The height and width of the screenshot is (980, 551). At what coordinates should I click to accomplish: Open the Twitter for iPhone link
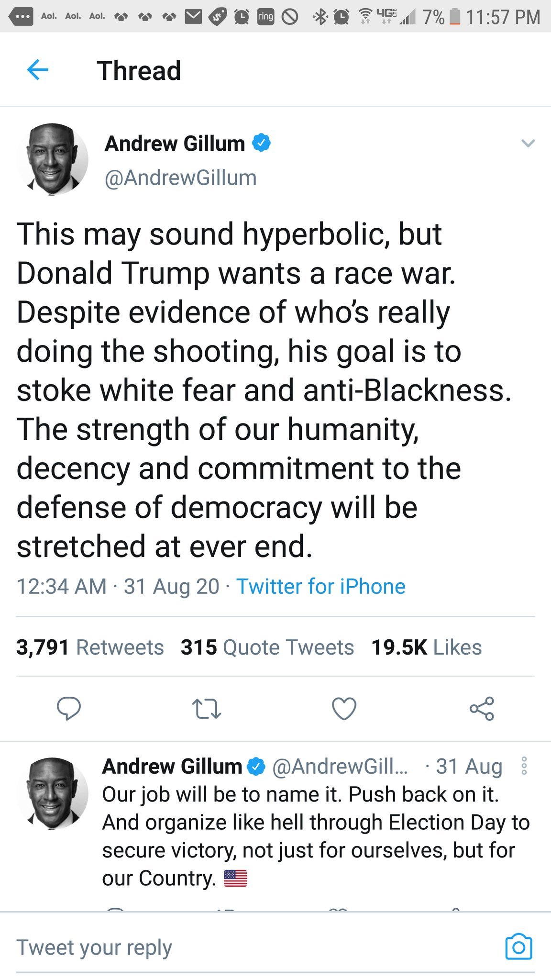(321, 586)
